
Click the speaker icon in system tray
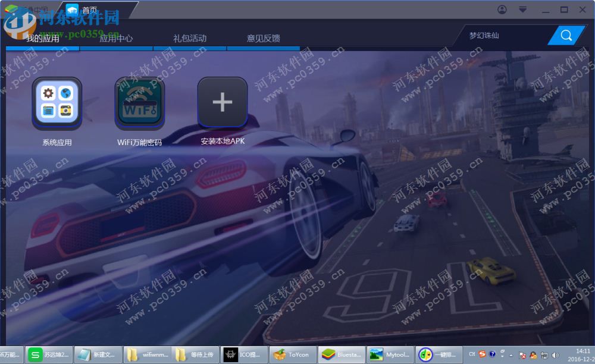point(556,355)
